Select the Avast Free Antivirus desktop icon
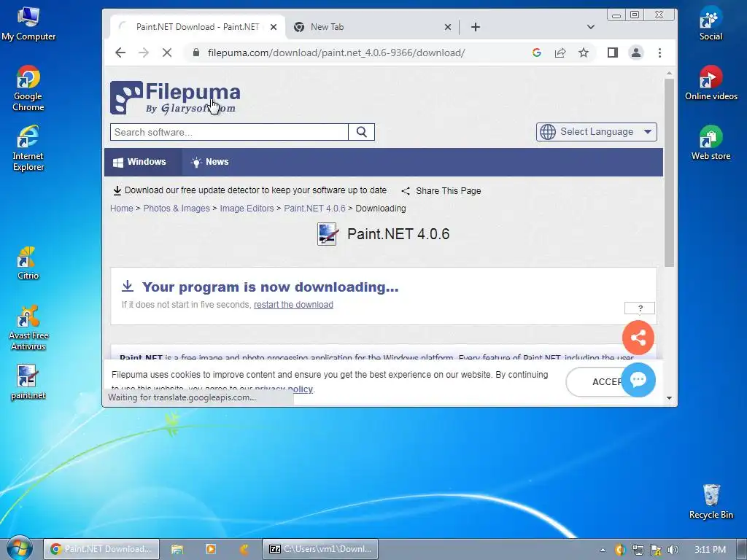Image resolution: width=747 pixels, height=560 pixels. [28, 328]
